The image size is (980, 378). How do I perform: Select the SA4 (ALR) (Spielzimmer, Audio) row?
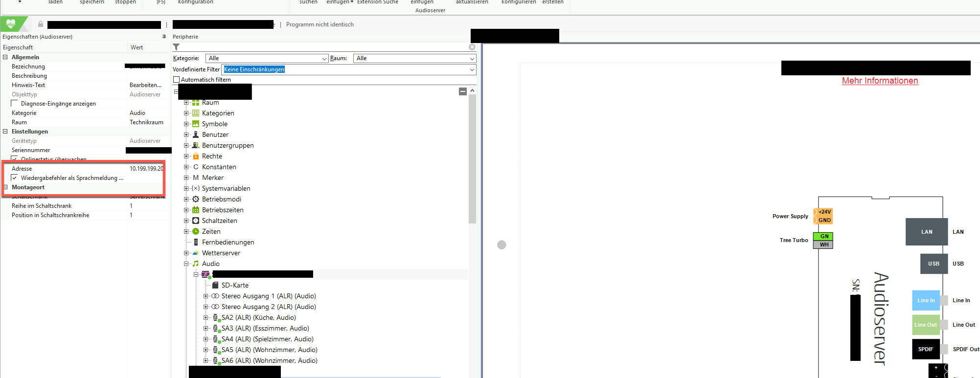(267, 339)
